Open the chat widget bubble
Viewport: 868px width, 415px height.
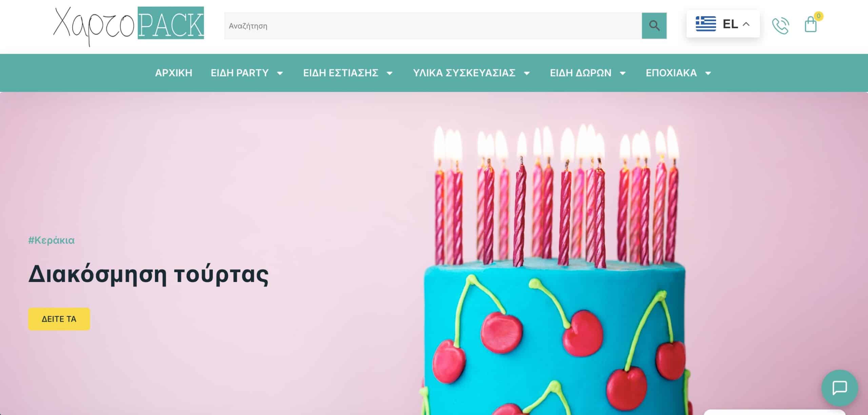[x=840, y=388]
